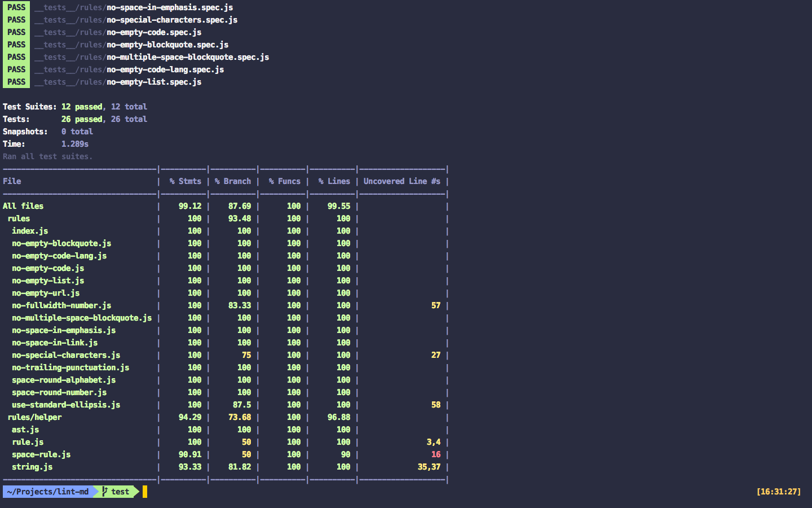Click the no-fullwidth-number.js file name
The image size is (812, 508).
pos(61,305)
